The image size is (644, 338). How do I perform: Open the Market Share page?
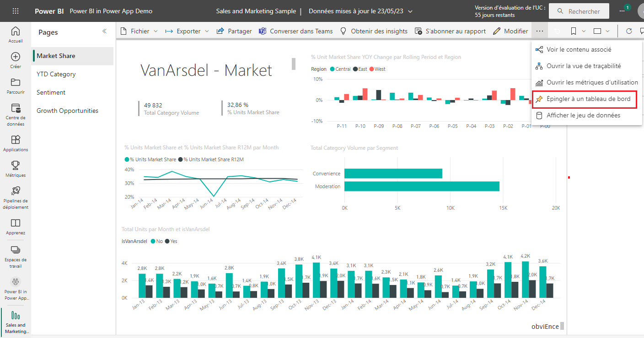click(73, 56)
